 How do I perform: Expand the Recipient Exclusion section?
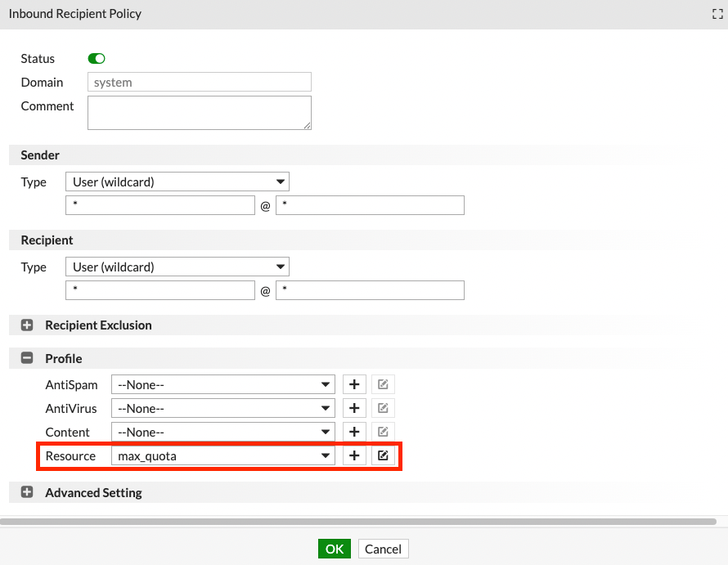(27, 325)
